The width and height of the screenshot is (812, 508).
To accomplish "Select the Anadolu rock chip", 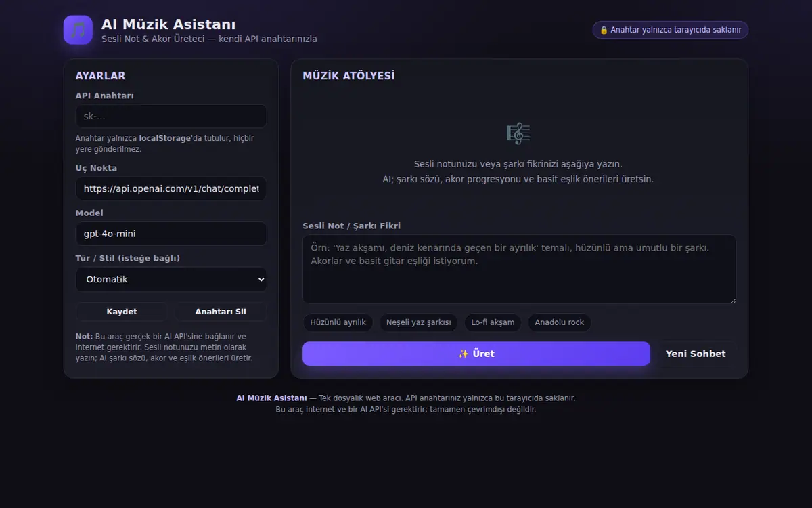I will 559,322.
